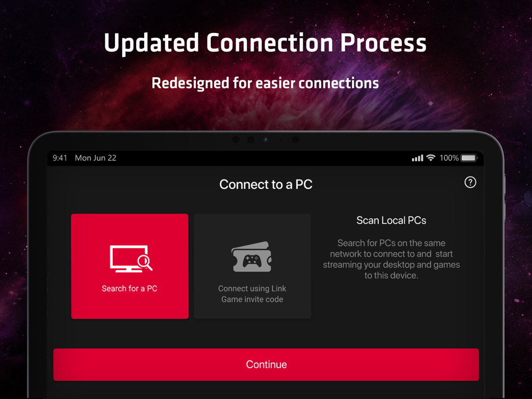Choose the Search for a PC tile

(x=130, y=267)
